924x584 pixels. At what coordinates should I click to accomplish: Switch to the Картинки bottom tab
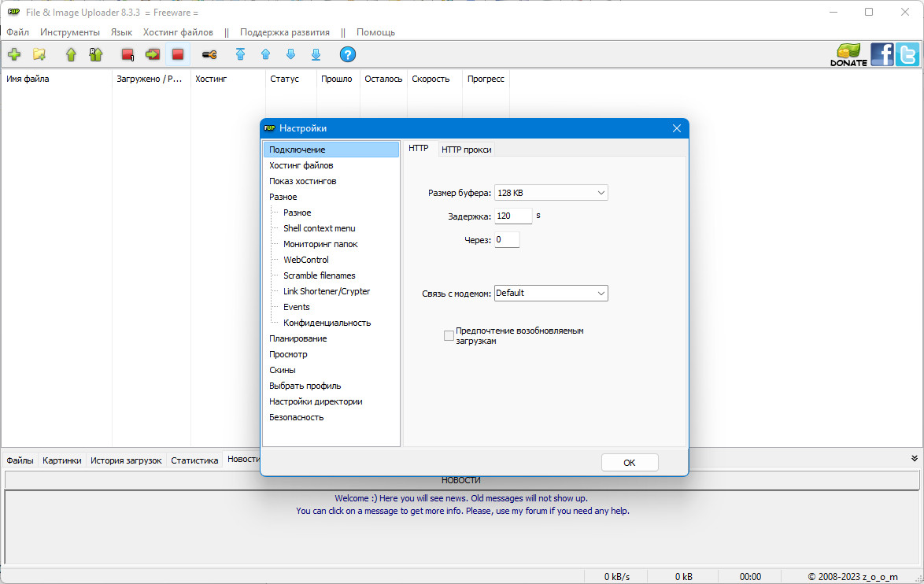coord(62,460)
